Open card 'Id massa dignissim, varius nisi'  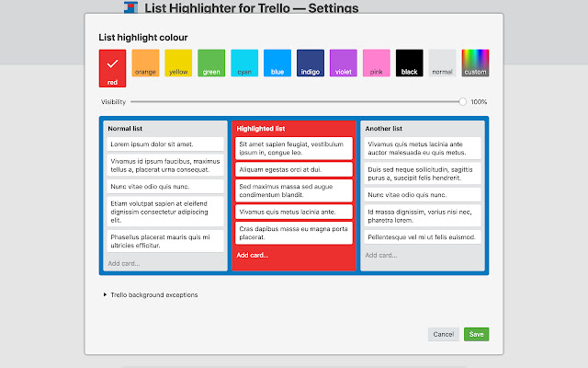(423, 216)
